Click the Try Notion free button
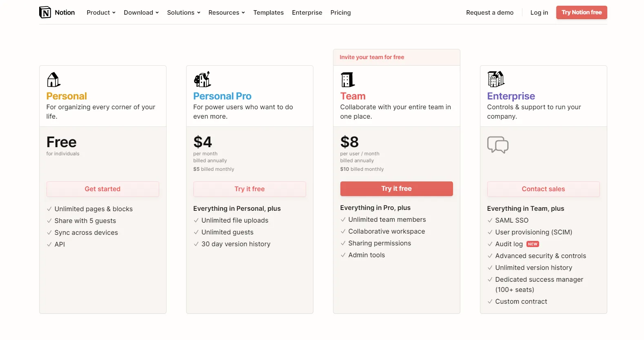644x340 pixels. point(582,12)
